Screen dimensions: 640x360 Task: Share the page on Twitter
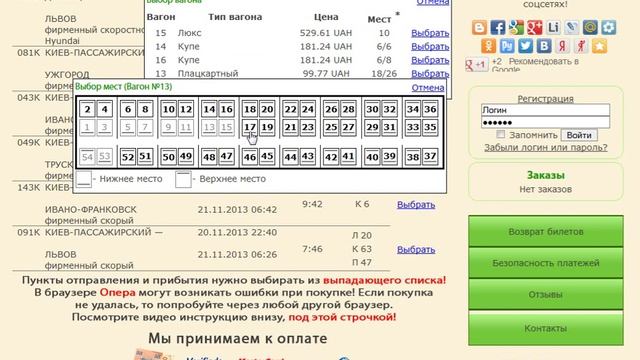tap(525, 46)
